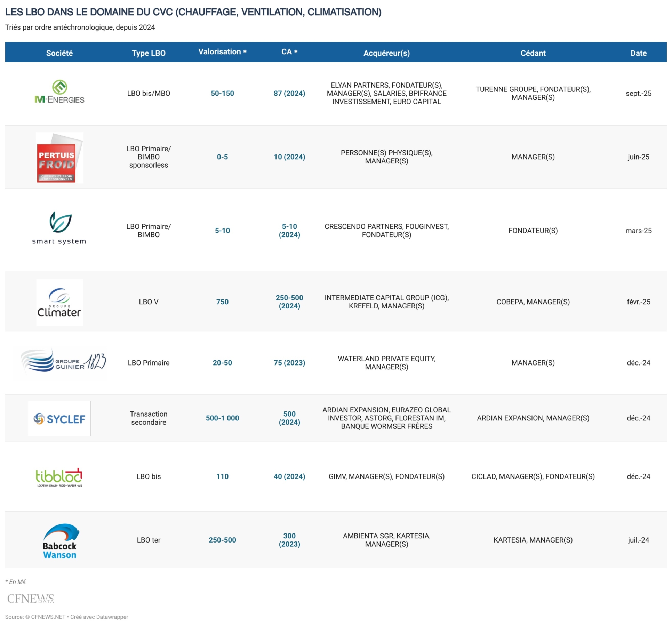Click the Groupe Climater logo
Screen dimensions: 672x626
point(59,303)
